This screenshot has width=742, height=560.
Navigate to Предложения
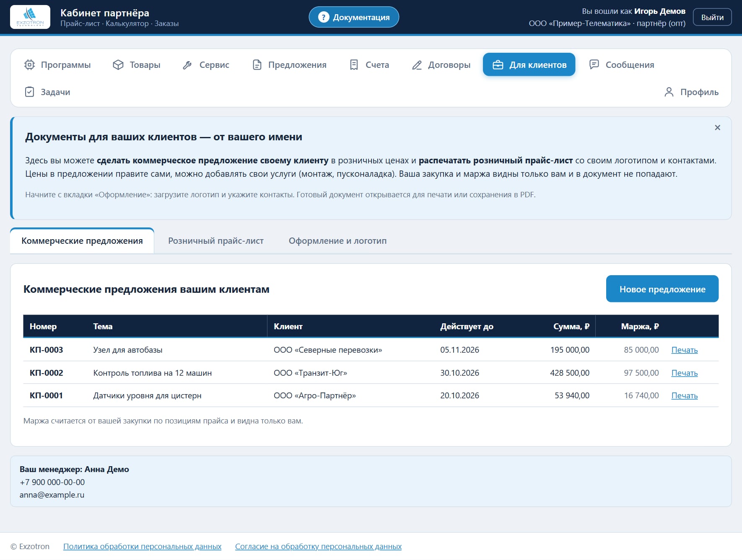289,65
